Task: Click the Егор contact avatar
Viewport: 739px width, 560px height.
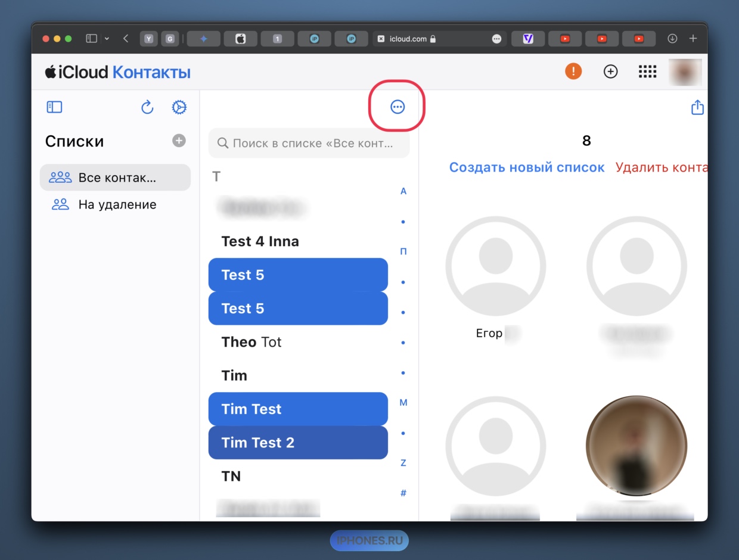Action: (x=496, y=266)
